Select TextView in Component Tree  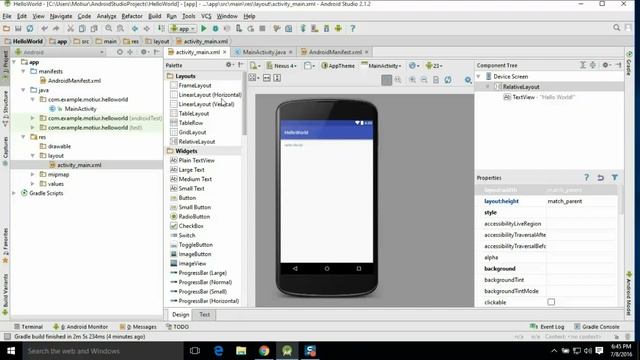[539, 97]
